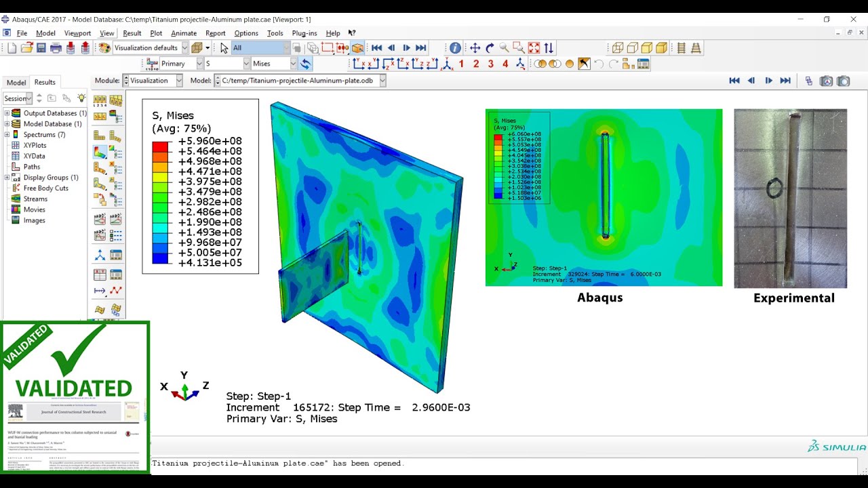Click the viewport camera snapshot icon
Screen dimensions: 868x488
point(843,81)
